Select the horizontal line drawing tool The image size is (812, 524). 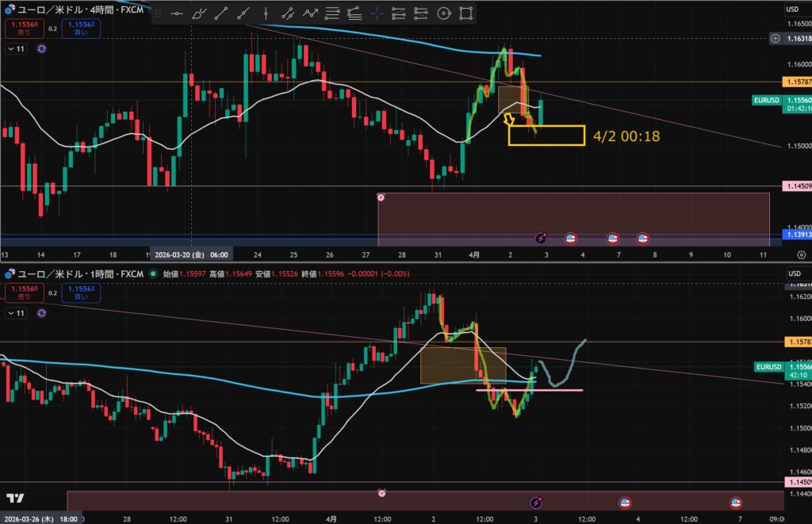[x=177, y=13]
